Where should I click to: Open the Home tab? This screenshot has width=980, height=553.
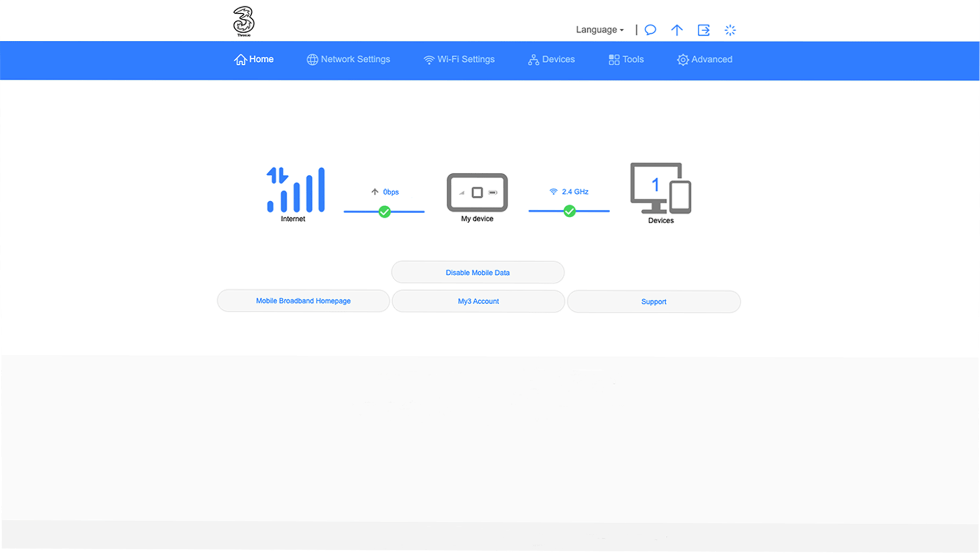click(x=254, y=60)
